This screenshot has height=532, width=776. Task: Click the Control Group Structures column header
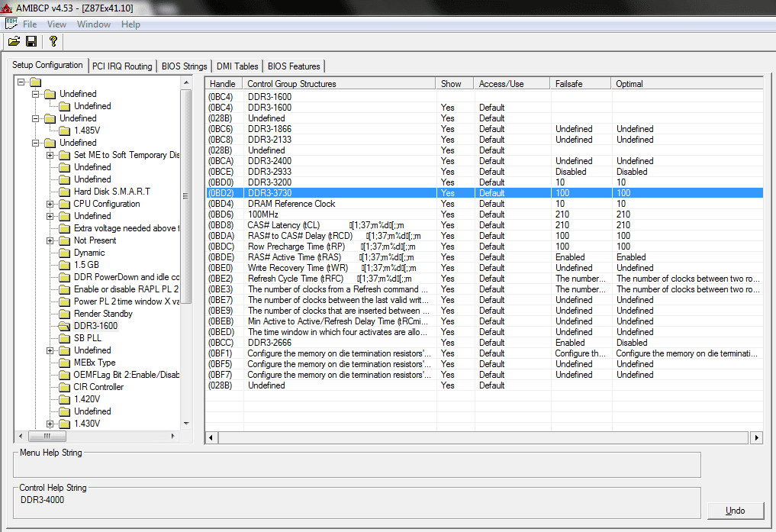point(339,84)
